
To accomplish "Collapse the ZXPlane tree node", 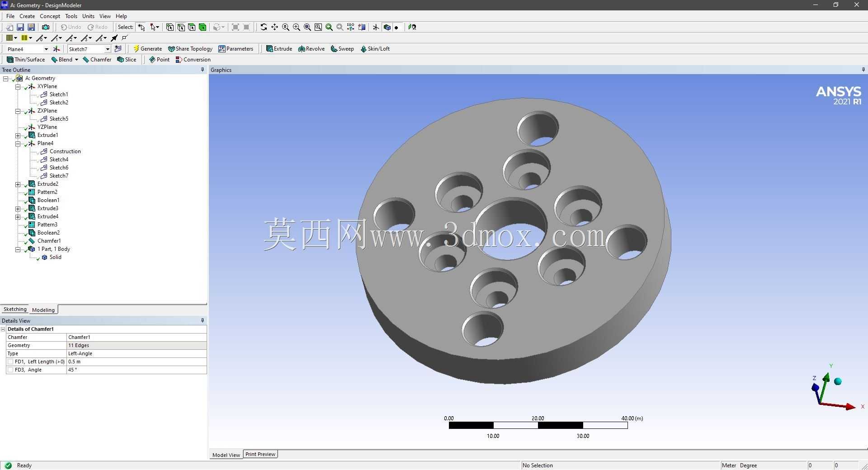I will click(x=18, y=111).
